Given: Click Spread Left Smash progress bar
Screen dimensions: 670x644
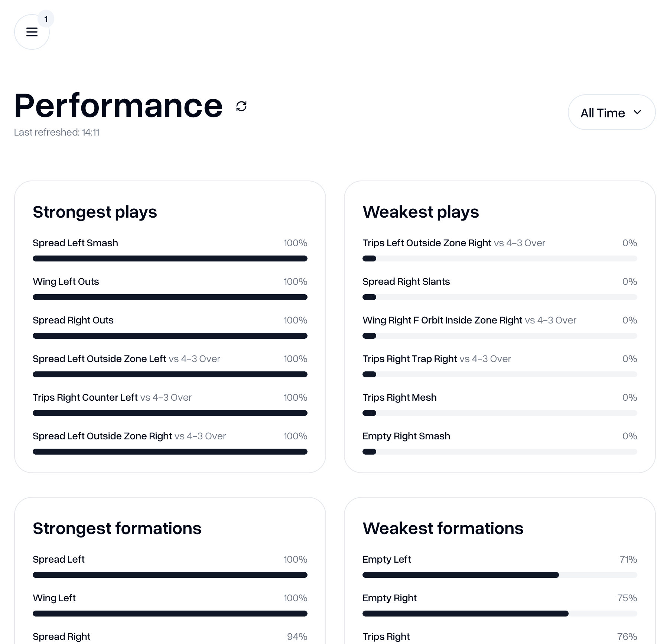Looking at the screenshot, I should [x=170, y=258].
